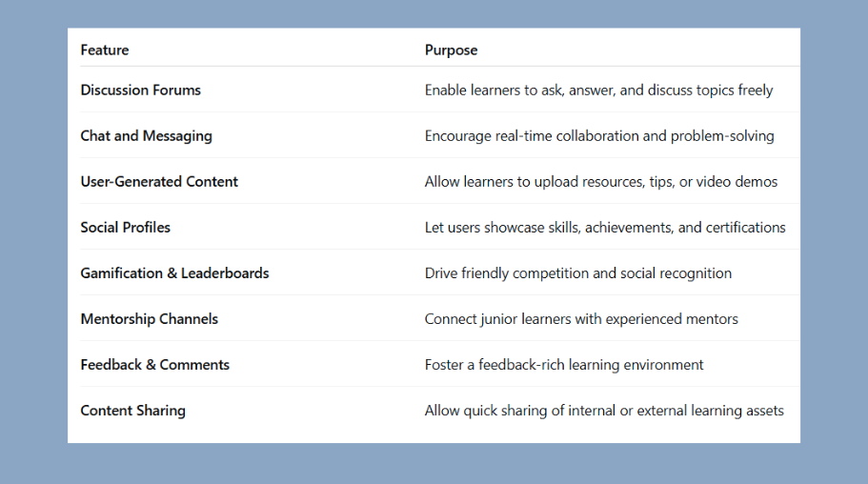Viewport: 868px width, 484px height.
Task: Select the Discussion Forums row label
Action: [x=141, y=90]
